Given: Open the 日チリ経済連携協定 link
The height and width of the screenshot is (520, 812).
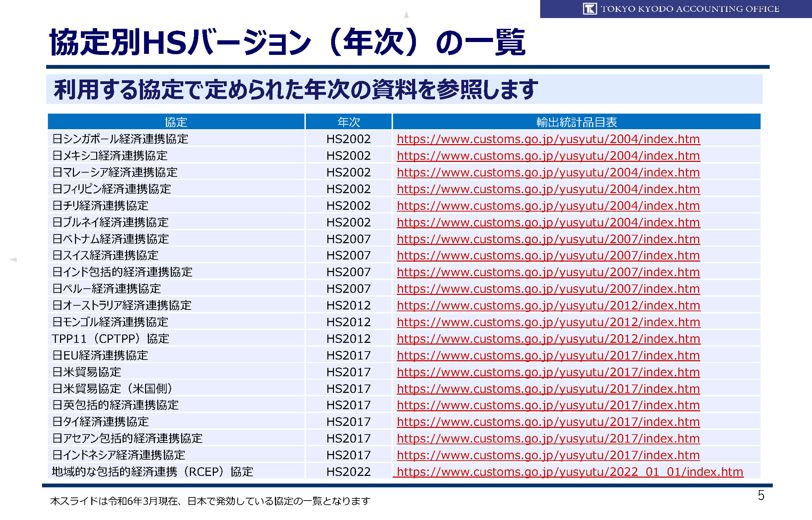Looking at the screenshot, I should [x=548, y=206].
